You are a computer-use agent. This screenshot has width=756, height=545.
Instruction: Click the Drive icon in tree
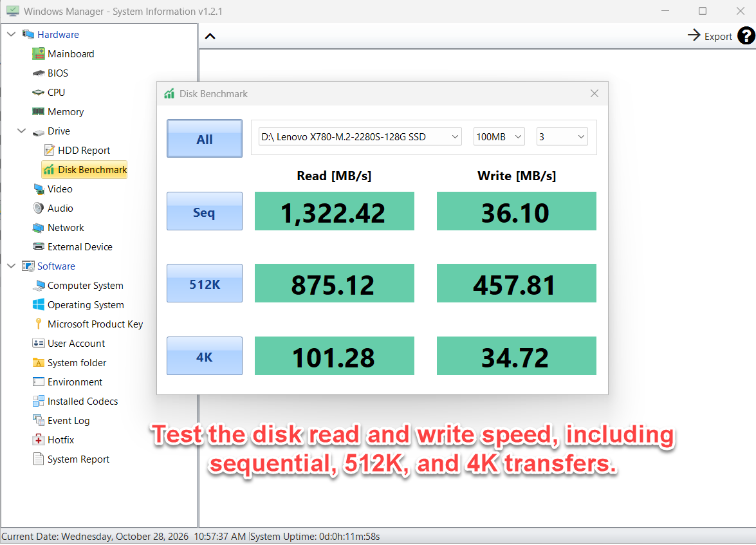tap(38, 132)
